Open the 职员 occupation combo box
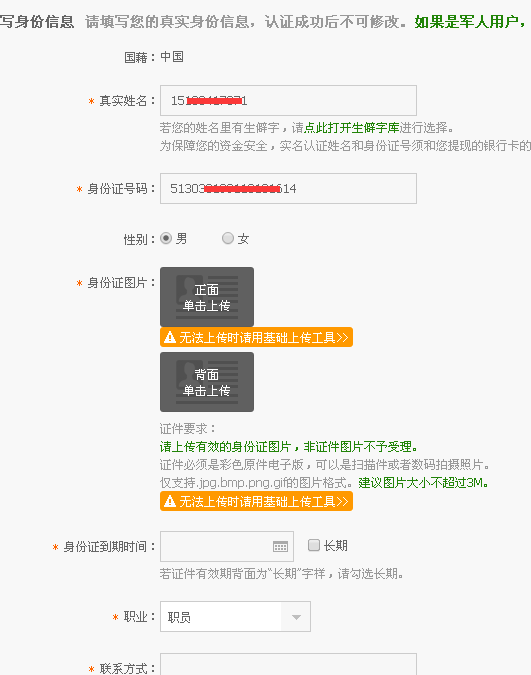 [x=235, y=617]
